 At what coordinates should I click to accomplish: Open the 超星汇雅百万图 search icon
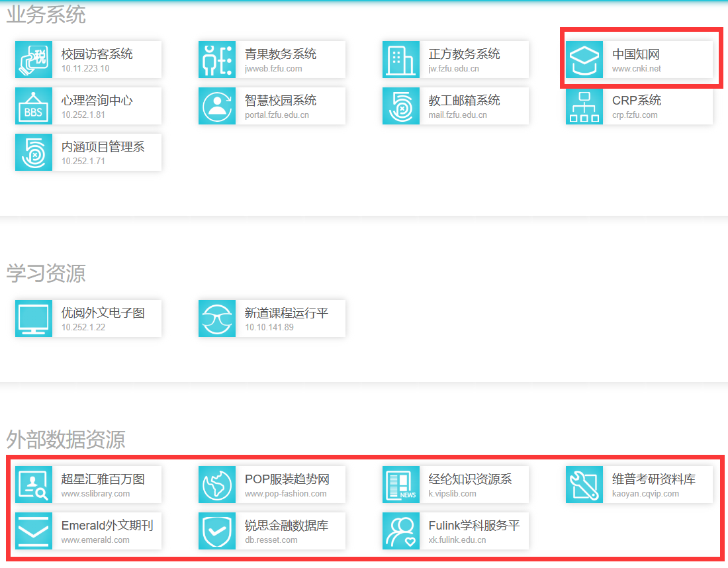(34, 485)
